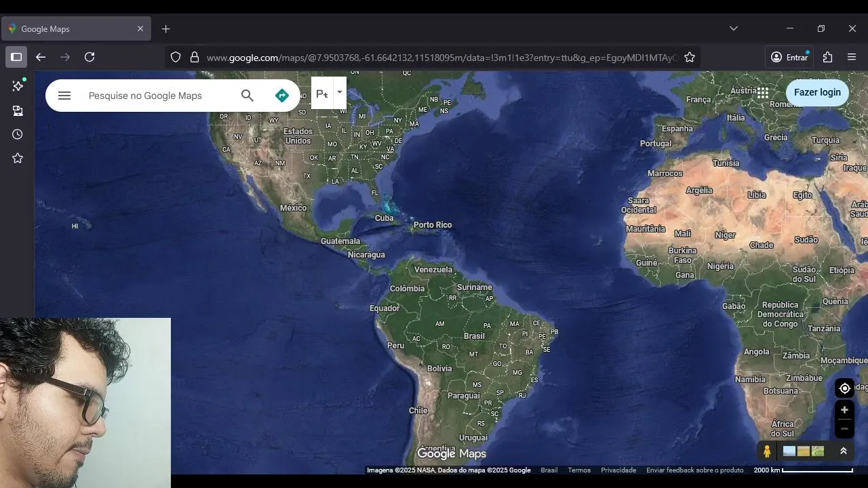This screenshot has height=488, width=868.
Task: Click the 'Chile' map label
Action: [418, 411]
